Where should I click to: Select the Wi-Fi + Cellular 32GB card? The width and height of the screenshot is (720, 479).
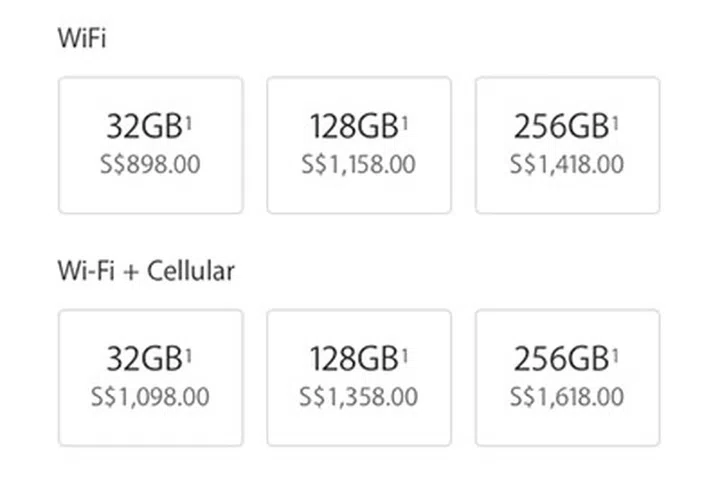[x=150, y=377]
